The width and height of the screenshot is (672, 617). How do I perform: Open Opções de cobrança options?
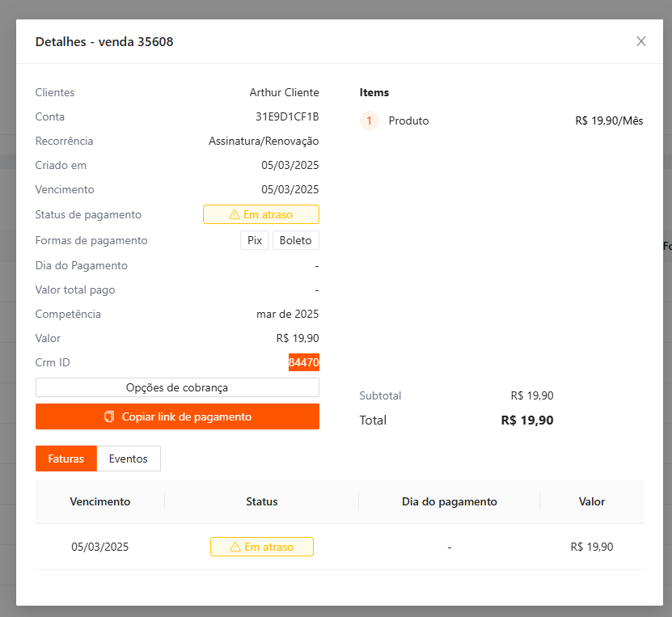tap(177, 387)
